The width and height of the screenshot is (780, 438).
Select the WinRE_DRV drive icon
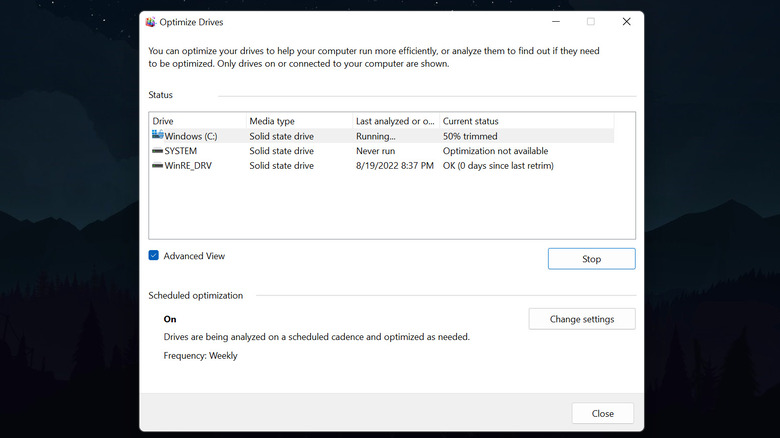pyautogui.click(x=157, y=166)
